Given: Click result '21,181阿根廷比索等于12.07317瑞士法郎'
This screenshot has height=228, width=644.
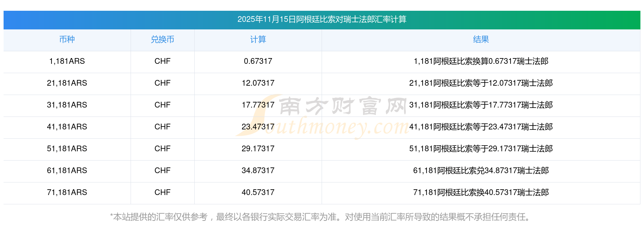Looking at the screenshot, I should click(481, 83).
